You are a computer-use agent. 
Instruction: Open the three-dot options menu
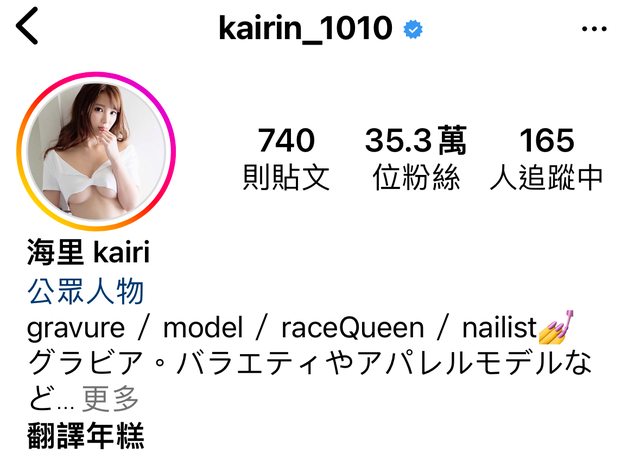tap(594, 29)
